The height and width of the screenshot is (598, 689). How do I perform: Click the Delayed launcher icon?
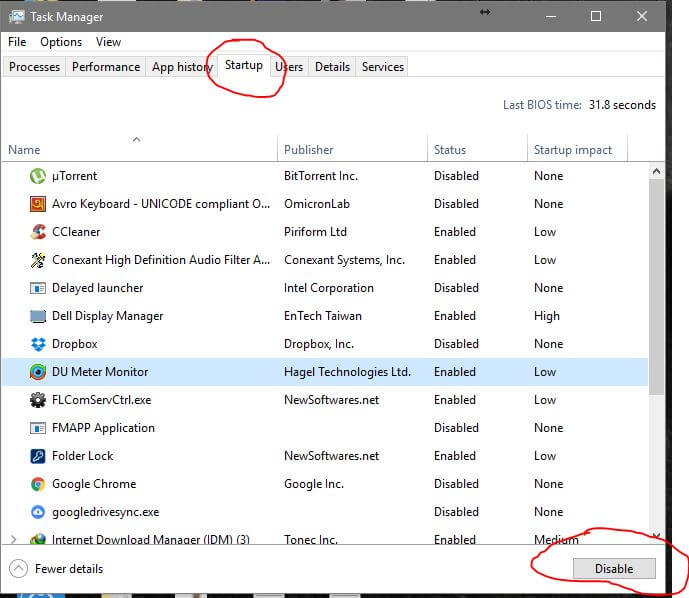coord(38,288)
